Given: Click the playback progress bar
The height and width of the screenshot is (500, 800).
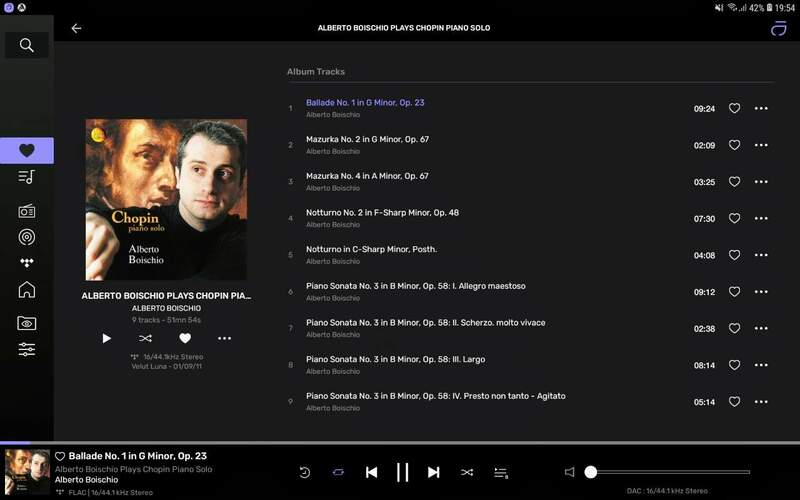Looking at the screenshot, I should coord(400,442).
